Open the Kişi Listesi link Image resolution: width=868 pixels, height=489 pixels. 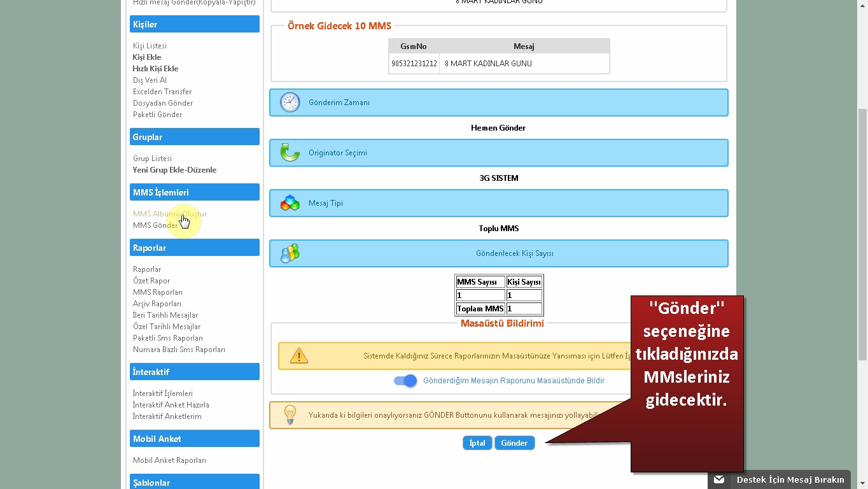(150, 46)
